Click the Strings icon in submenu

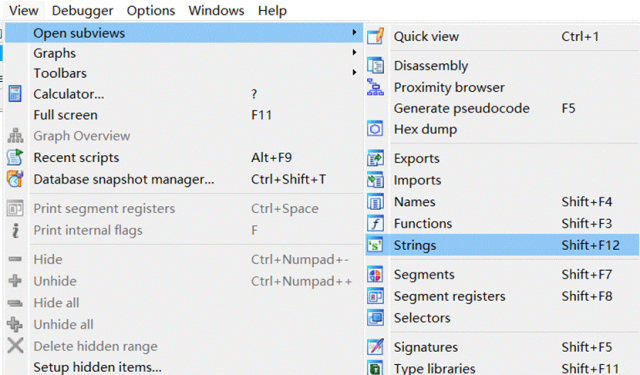pos(376,245)
